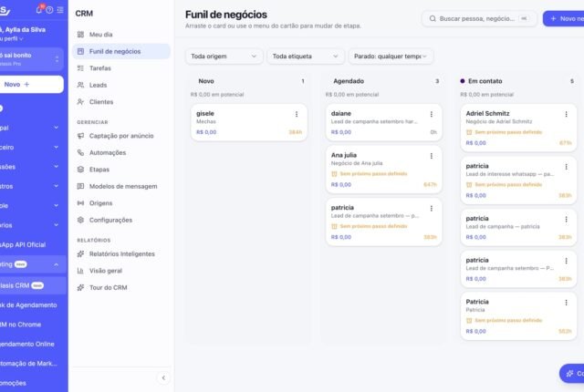Open the daiane card three-dot menu
The width and height of the screenshot is (584, 392).
[x=432, y=114]
